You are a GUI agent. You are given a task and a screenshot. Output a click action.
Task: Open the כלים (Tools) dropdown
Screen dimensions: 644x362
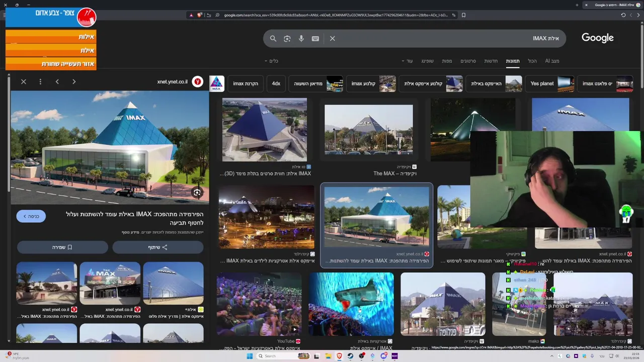(271, 61)
